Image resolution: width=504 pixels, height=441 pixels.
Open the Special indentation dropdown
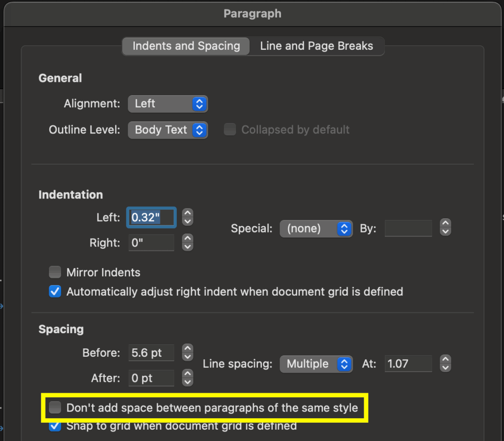tap(316, 229)
